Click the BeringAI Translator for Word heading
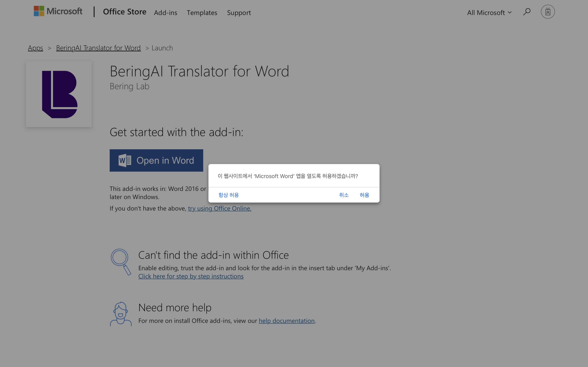Viewport: 588px width, 367px height. (x=199, y=71)
